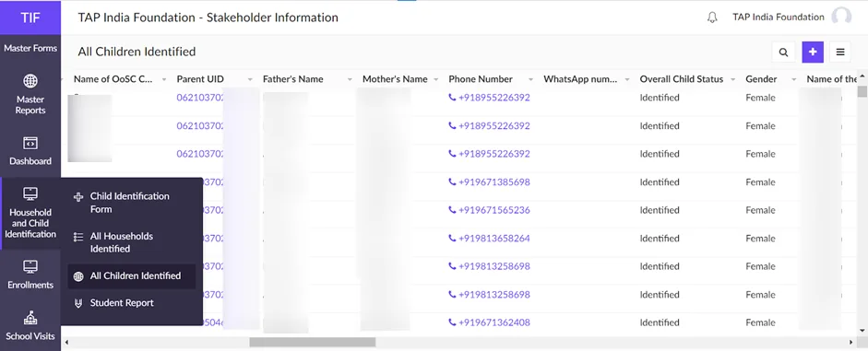The width and height of the screenshot is (868, 351).
Task: Click the horizontal scrollbar right arrow
Action: coord(851,343)
